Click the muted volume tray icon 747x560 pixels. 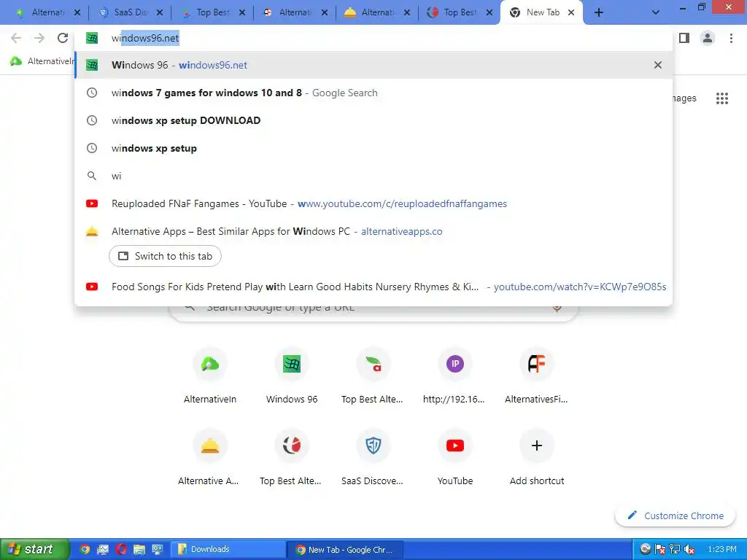coord(689,550)
